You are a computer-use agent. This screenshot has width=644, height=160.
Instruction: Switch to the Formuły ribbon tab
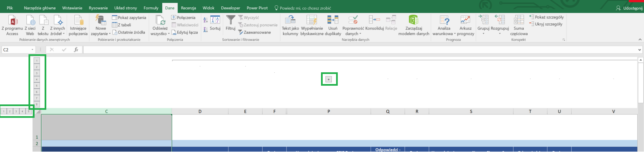pos(151,8)
